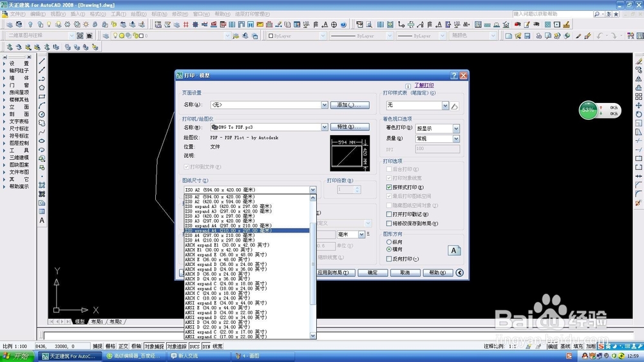The height and width of the screenshot is (362, 644).
Task: Switch to the 布局2 tab
Action: [x=116, y=321]
